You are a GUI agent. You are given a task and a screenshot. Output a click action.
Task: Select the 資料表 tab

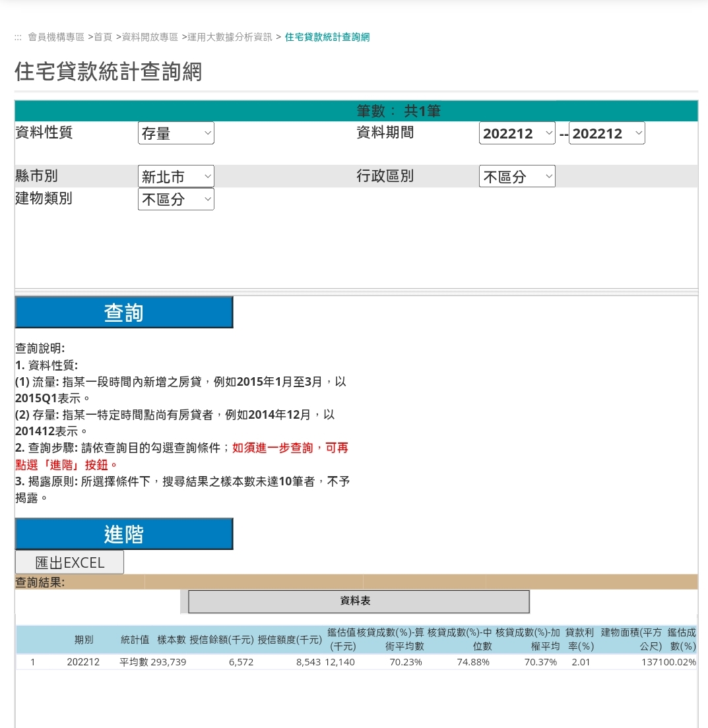(359, 601)
